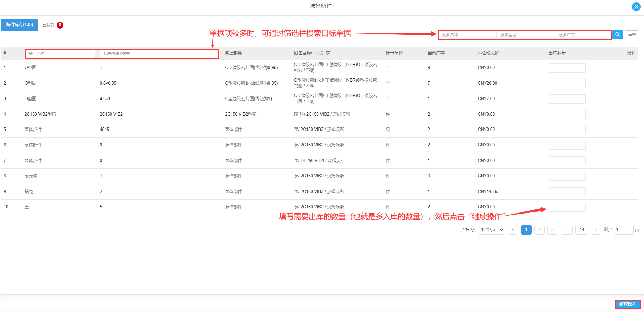Select page 1 in pagination
This screenshot has width=644, height=312.
point(526,230)
